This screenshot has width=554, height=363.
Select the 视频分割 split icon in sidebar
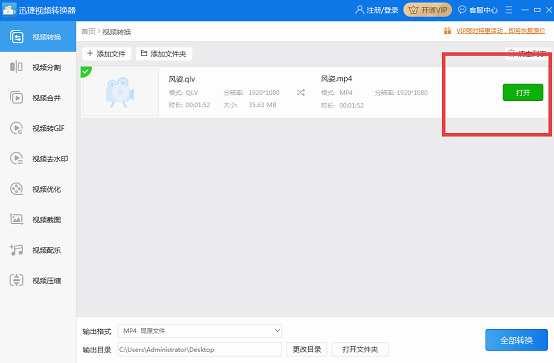[x=16, y=67]
